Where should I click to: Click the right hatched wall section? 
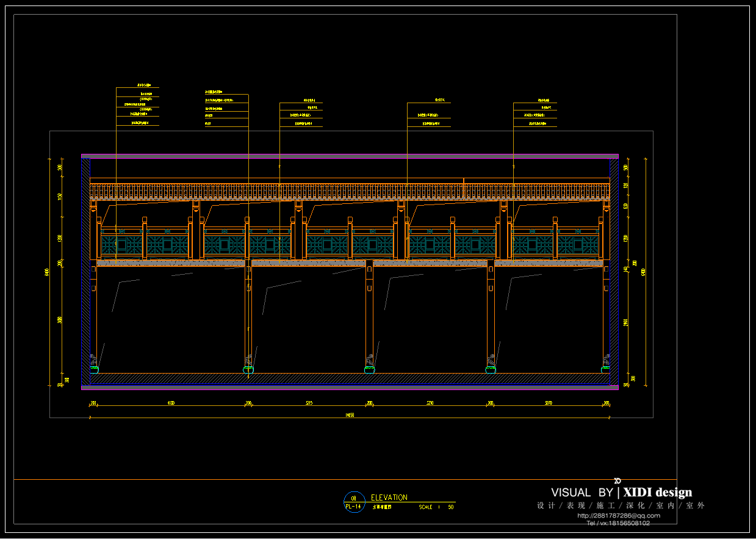pyautogui.click(x=614, y=269)
